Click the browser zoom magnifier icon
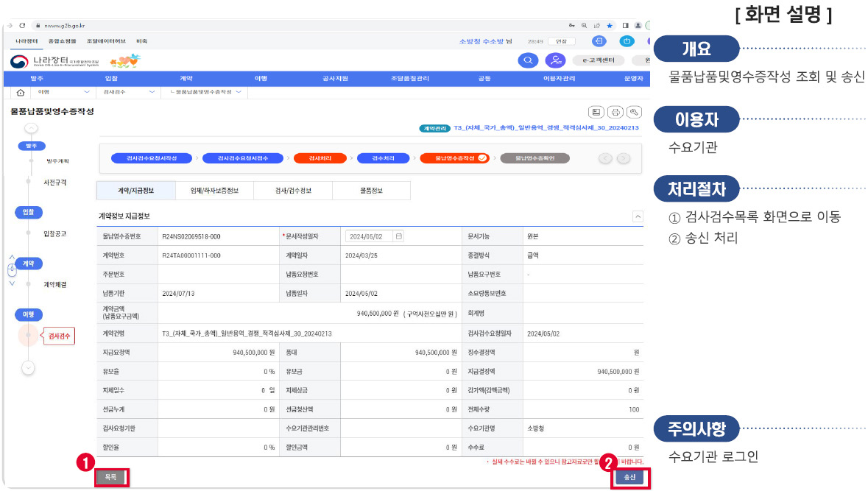The image size is (868, 491). [584, 26]
